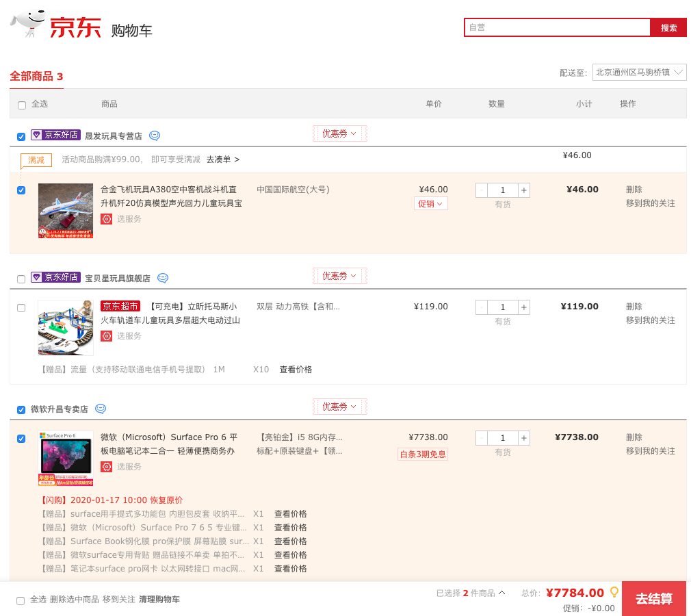Expand the 已选择 2 件商品 list

point(471,593)
